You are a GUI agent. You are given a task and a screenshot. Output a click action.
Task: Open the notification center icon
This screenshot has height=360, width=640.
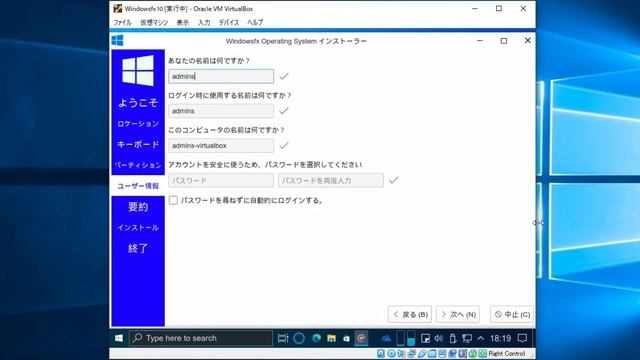pyautogui.click(x=522, y=338)
